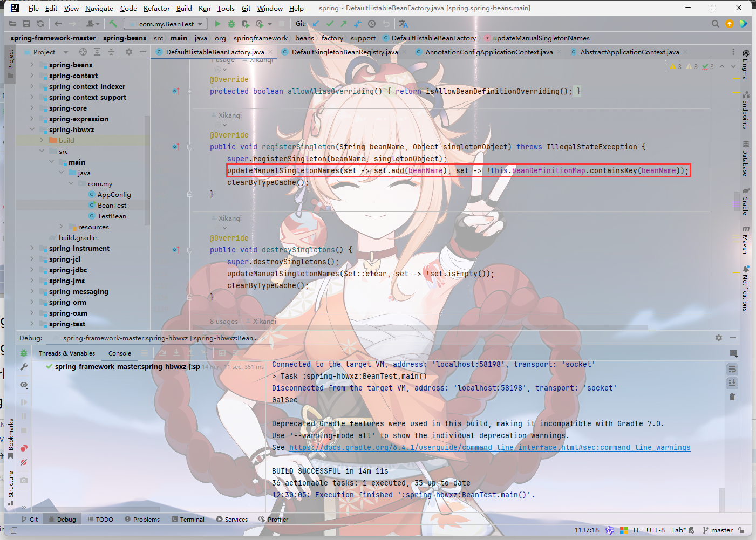Screen dimensions: 756x540
Task: Collapse the com.my package node
Action: point(71,183)
